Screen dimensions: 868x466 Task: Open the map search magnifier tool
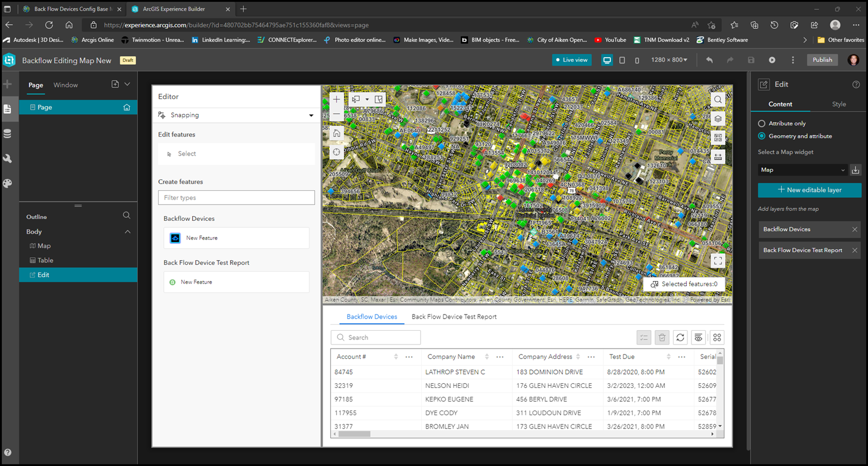coord(718,99)
